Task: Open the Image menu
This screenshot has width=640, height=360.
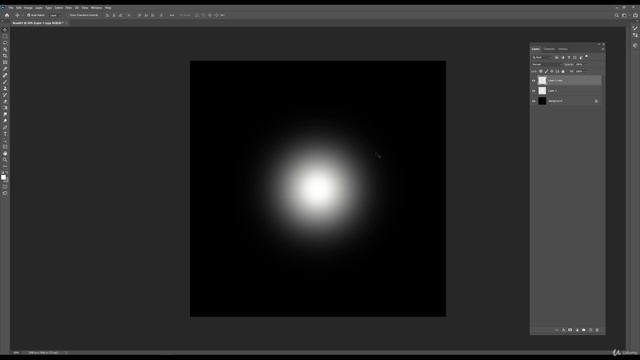Action: point(28,8)
